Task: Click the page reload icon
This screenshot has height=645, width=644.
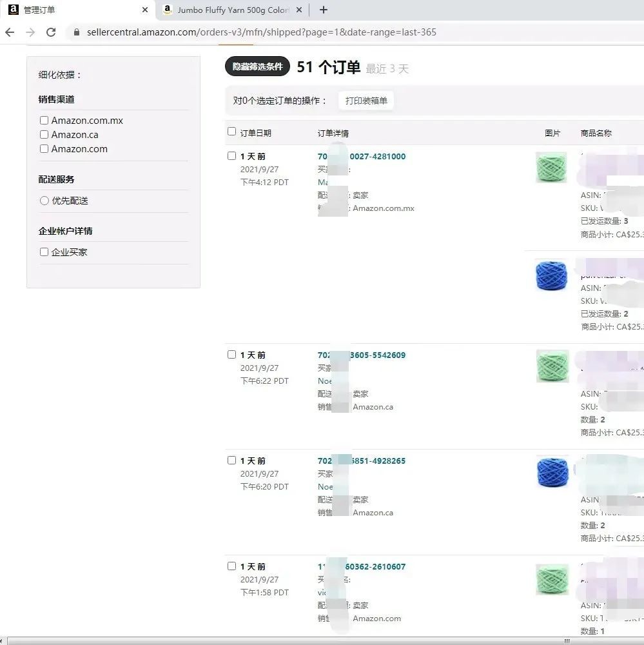Action: click(52, 32)
